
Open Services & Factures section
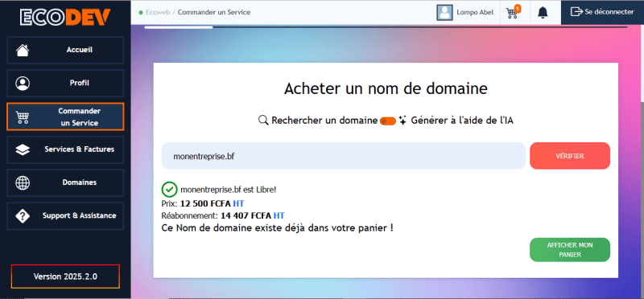tap(65, 149)
